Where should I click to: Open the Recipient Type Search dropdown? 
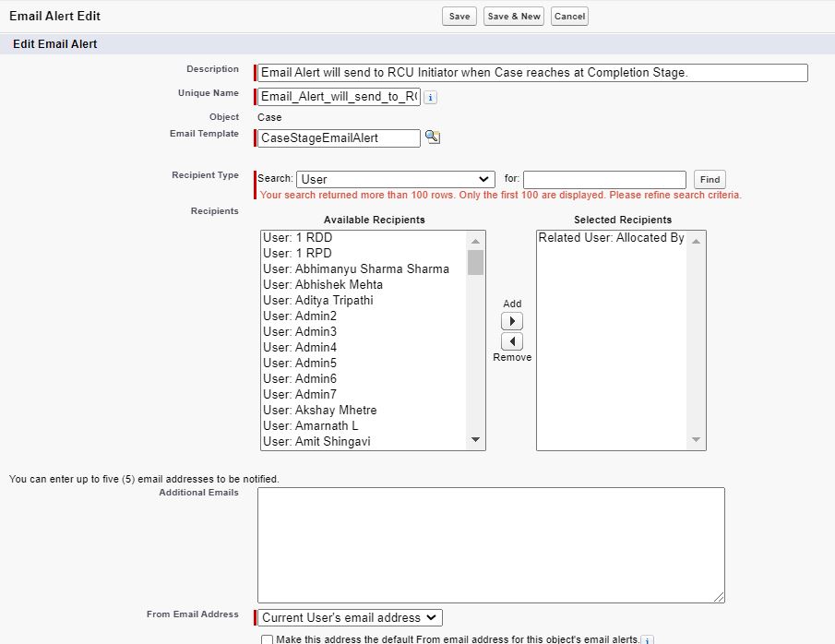pyautogui.click(x=396, y=179)
